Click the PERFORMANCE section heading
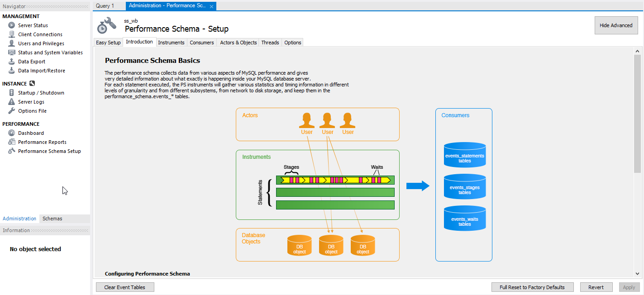644x295 pixels. point(21,124)
